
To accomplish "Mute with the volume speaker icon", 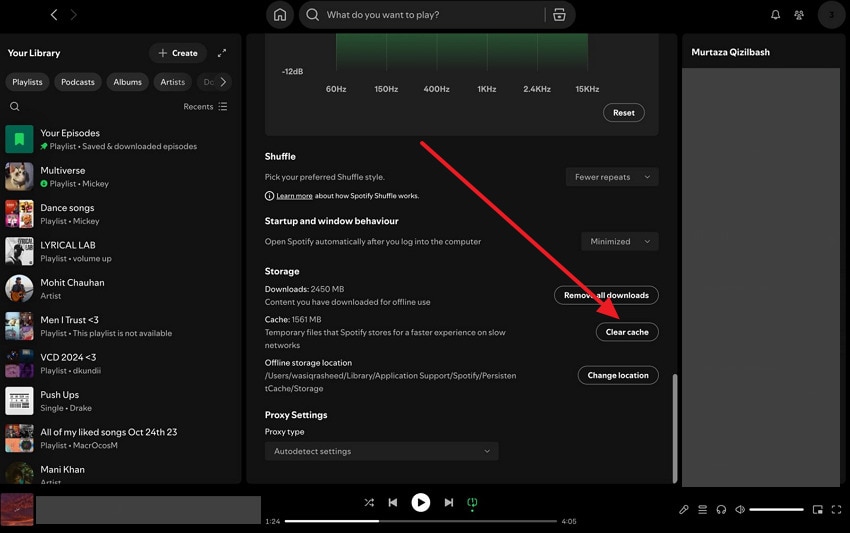I will [x=740, y=509].
